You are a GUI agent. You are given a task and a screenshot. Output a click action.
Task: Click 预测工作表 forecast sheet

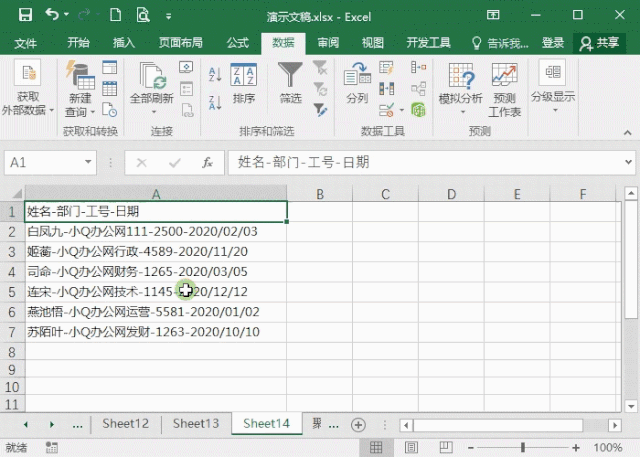[504, 90]
